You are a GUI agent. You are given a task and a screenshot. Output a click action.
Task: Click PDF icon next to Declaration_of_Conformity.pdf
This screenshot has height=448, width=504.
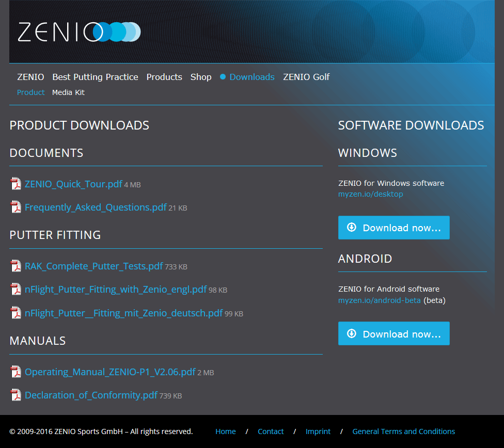16,395
